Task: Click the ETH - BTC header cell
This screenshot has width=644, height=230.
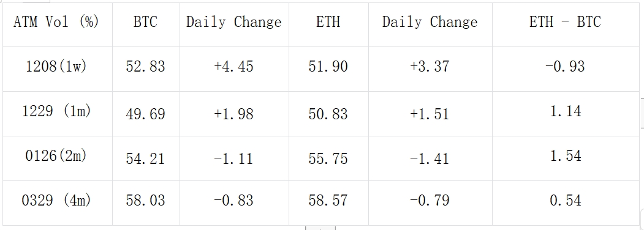Action: (x=565, y=24)
